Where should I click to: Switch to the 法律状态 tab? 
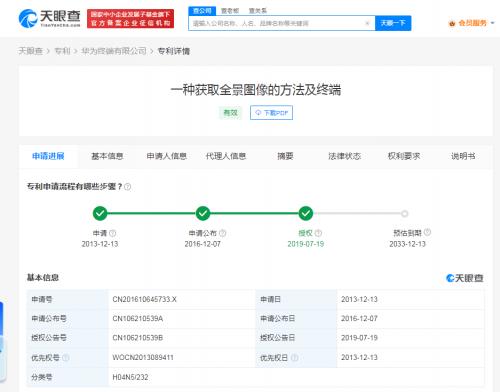345,156
